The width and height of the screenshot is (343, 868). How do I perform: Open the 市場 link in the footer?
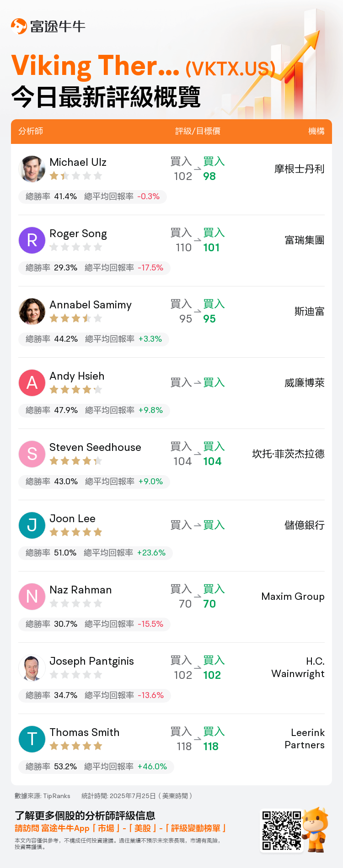[x=106, y=828]
